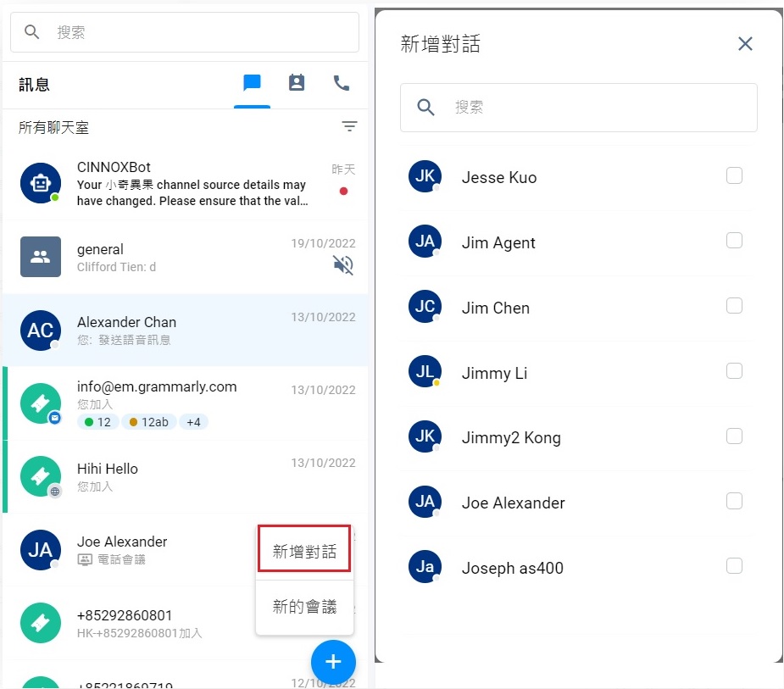This screenshot has width=784, height=689.
Task: Select the Jim Agent name
Action: pyautogui.click(x=498, y=243)
